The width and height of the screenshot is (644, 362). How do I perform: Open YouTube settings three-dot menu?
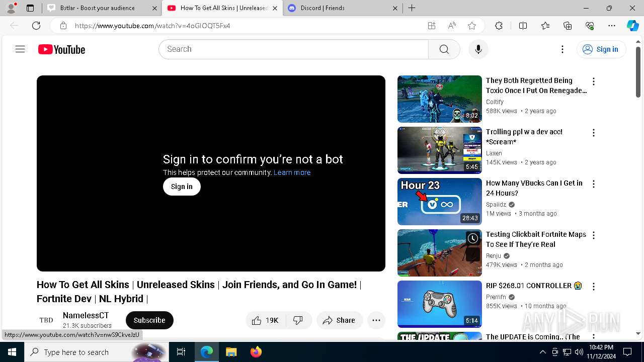[562, 49]
